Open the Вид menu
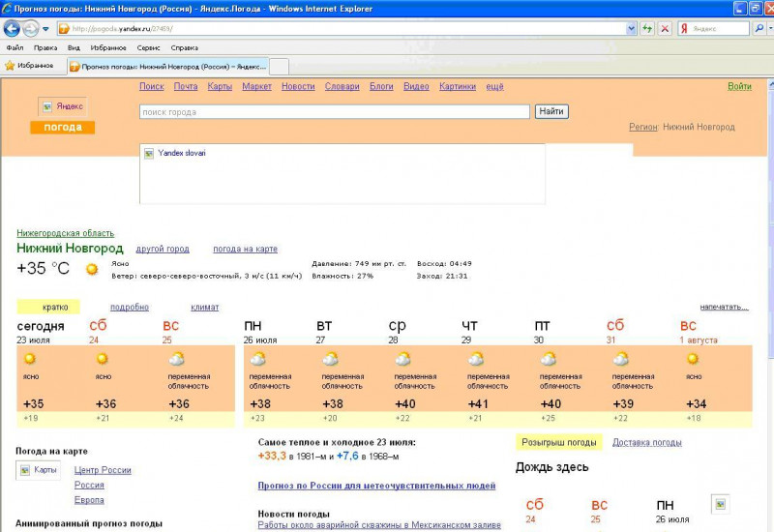 [x=74, y=47]
